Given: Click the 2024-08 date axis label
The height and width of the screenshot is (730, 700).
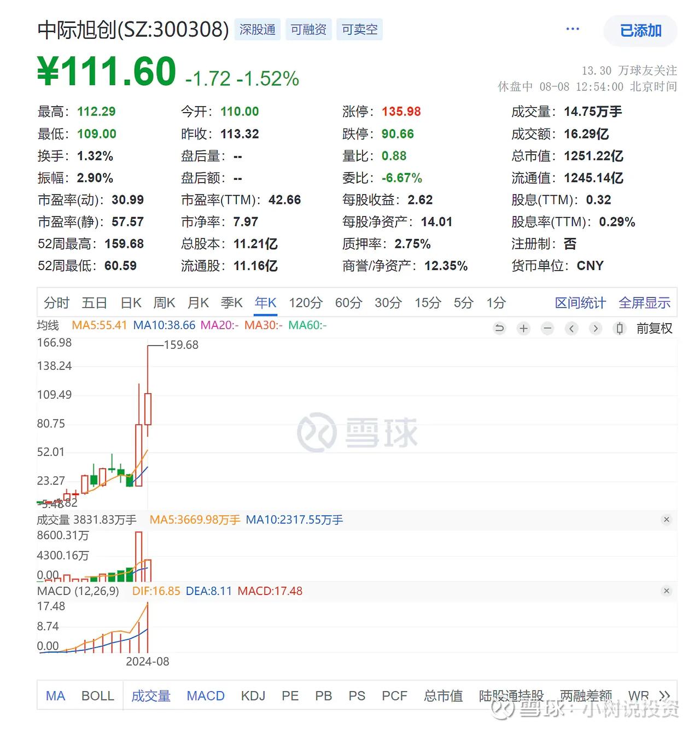Looking at the screenshot, I should pos(148,662).
